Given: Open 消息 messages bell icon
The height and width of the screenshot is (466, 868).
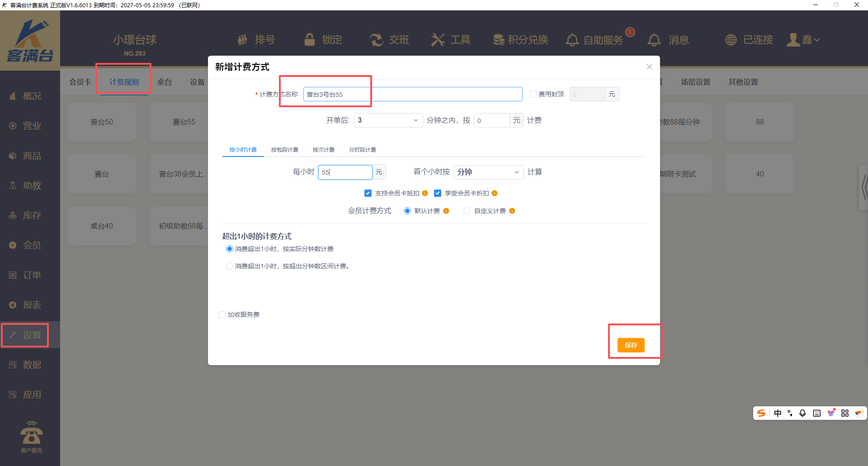Looking at the screenshot, I should [654, 40].
